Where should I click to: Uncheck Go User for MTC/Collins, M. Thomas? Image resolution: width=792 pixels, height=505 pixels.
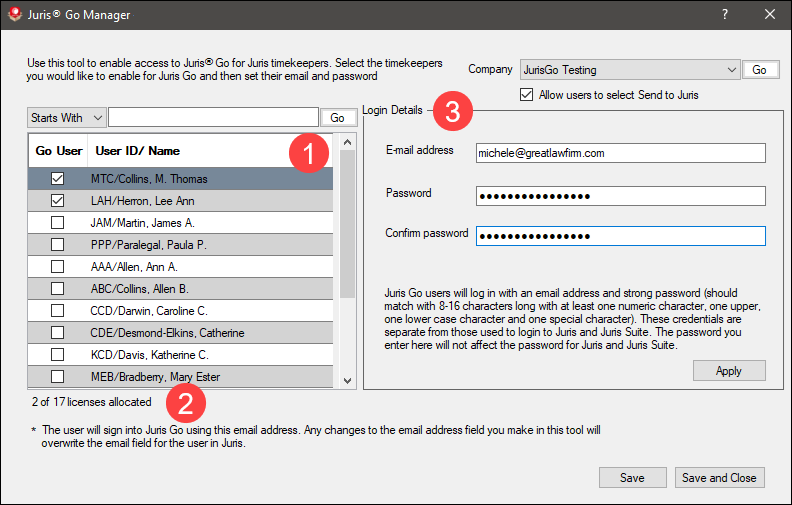[58, 178]
